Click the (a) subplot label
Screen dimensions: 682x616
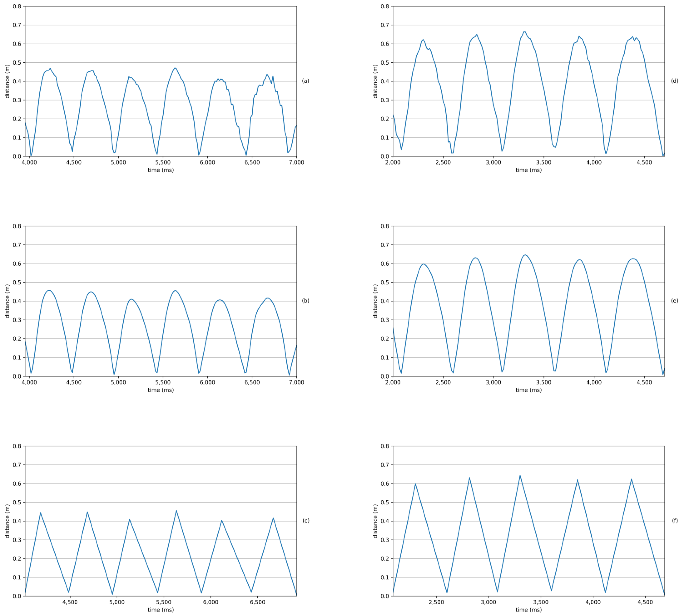tap(305, 81)
